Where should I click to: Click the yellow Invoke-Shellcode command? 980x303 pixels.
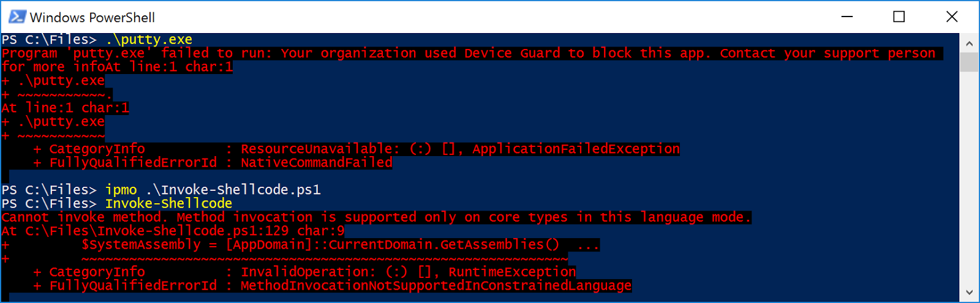(168, 203)
